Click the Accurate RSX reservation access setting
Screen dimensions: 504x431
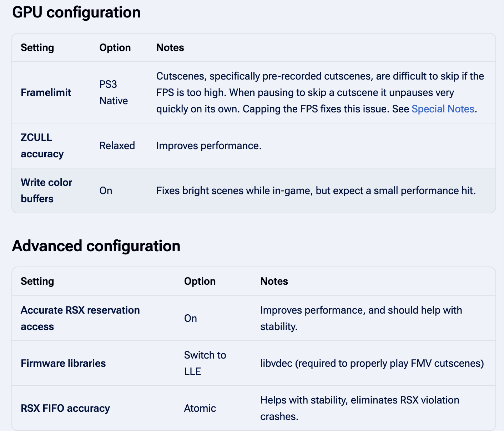coord(80,318)
